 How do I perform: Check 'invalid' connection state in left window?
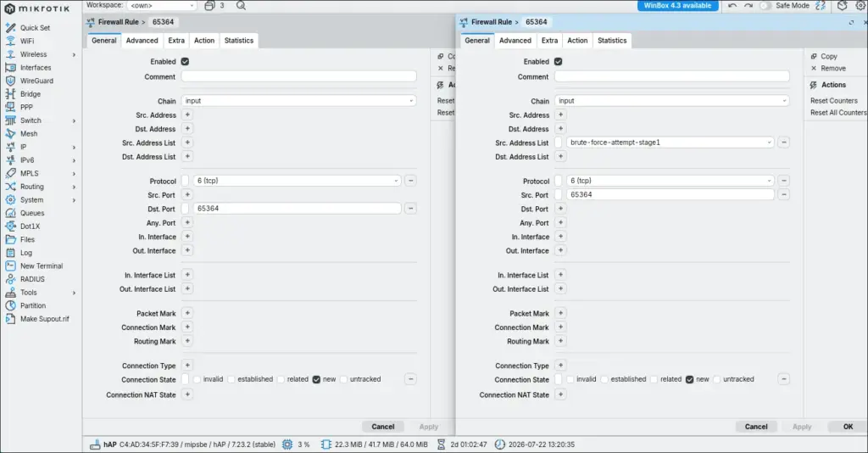(197, 379)
